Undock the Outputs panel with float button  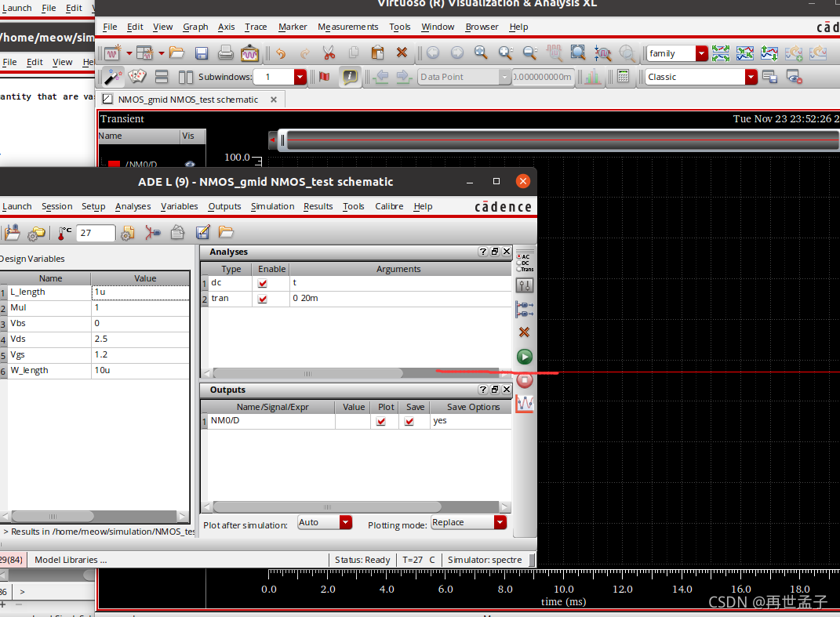[x=494, y=390]
